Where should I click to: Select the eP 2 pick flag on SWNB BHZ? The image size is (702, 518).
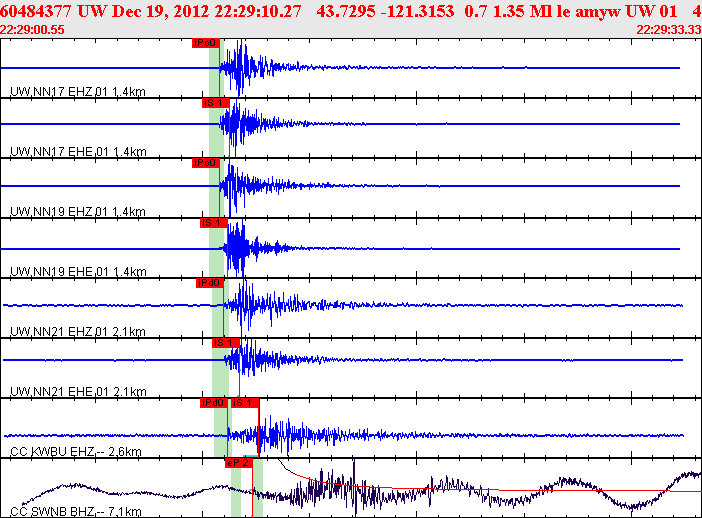pyautogui.click(x=239, y=463)
